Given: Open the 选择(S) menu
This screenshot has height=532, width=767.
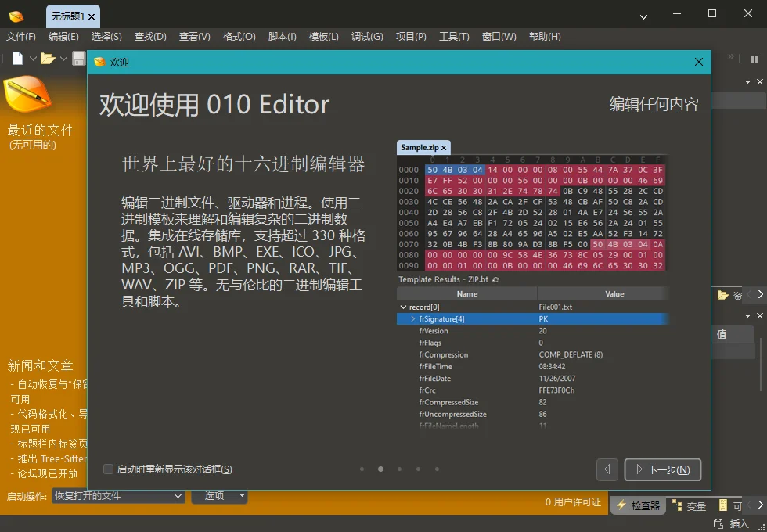Looking at the screenshot, I should 106,37.
